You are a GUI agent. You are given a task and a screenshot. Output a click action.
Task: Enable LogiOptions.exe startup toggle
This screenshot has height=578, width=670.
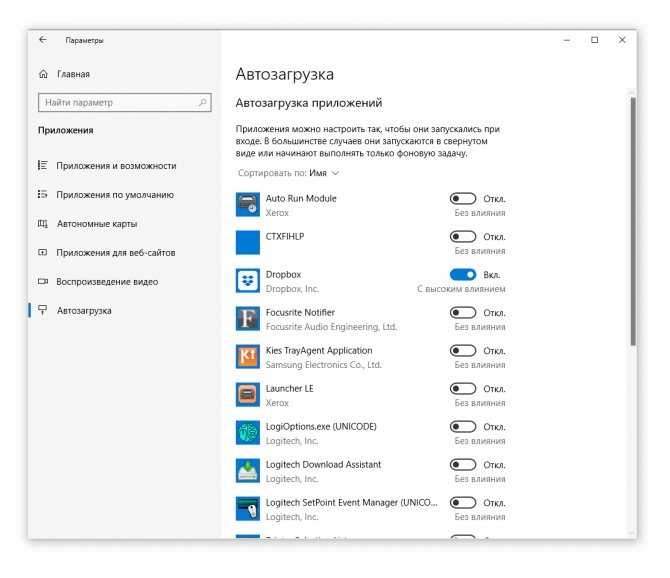463,427
